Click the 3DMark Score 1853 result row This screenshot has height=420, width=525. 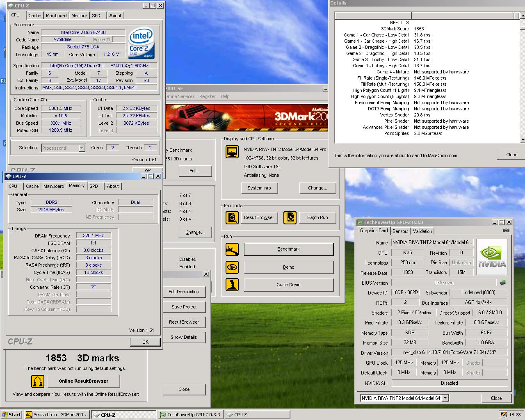402,29
